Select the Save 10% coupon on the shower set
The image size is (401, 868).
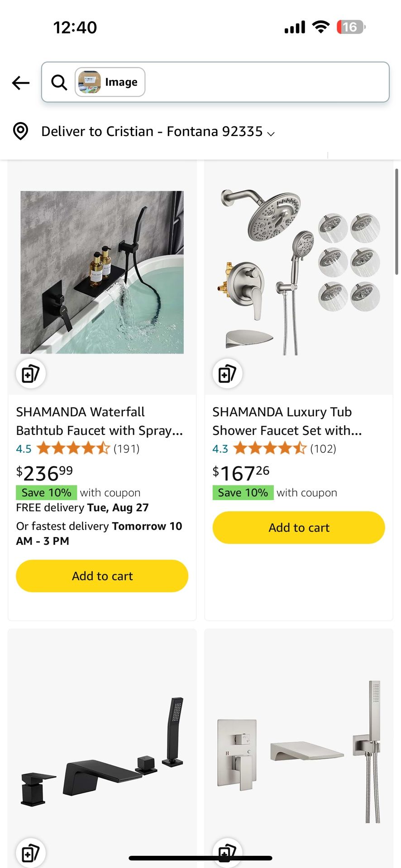pyautogui.click(x=243, y=492)
